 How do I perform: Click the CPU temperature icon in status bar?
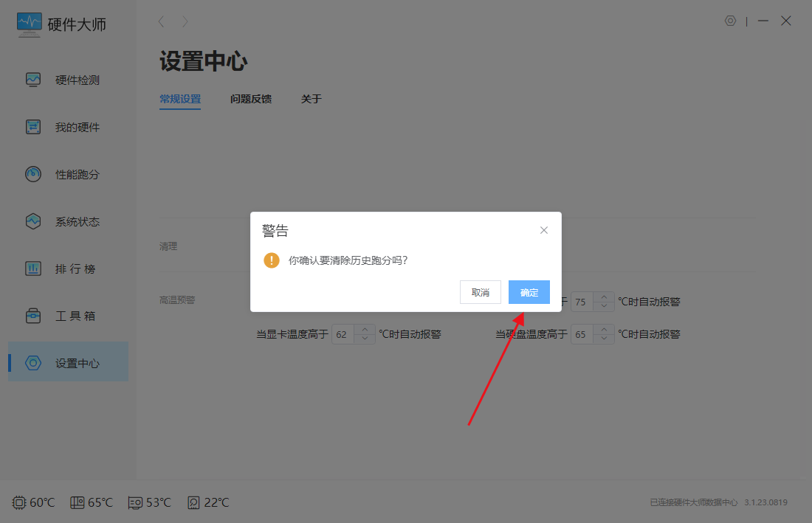[x=19, y=502]
